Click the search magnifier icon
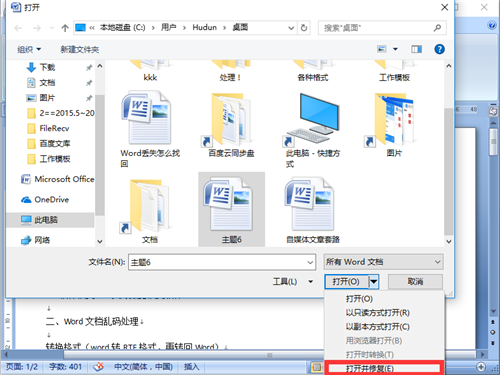The image size is (500, 375). coord(437,28)
